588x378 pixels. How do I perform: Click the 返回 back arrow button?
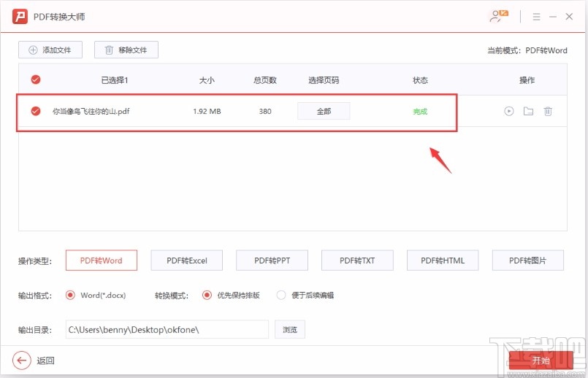tap(22, 360)
